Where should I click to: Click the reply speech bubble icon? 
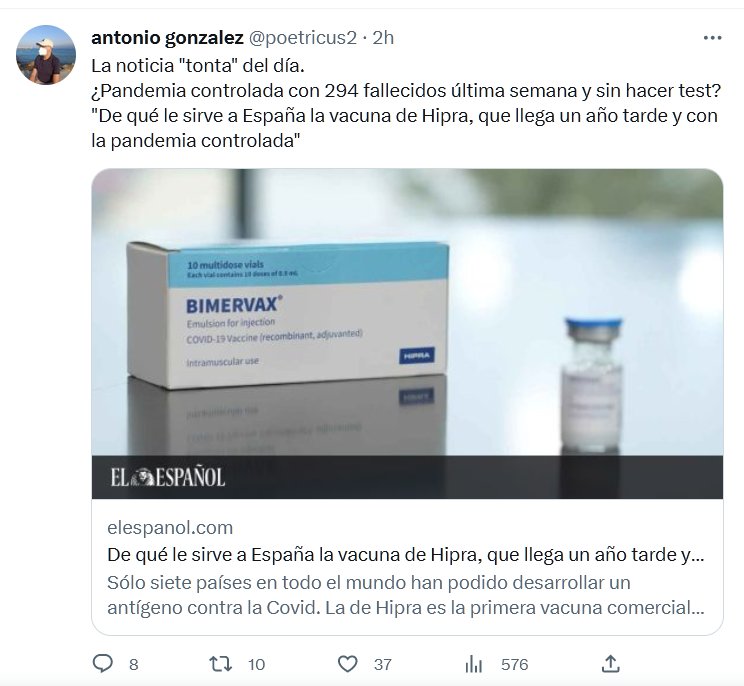[x=102, y=663]
